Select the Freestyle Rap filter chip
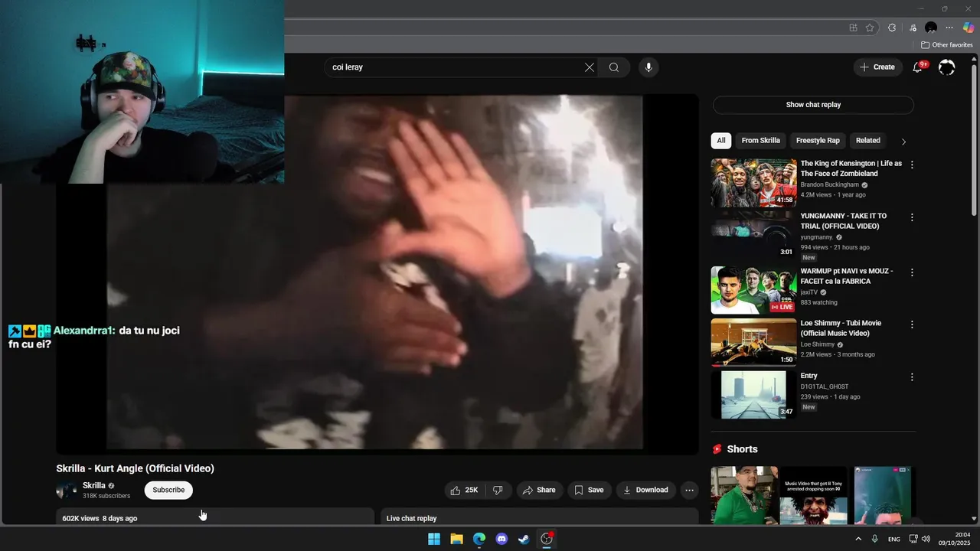980x551 pixels. 818,141
